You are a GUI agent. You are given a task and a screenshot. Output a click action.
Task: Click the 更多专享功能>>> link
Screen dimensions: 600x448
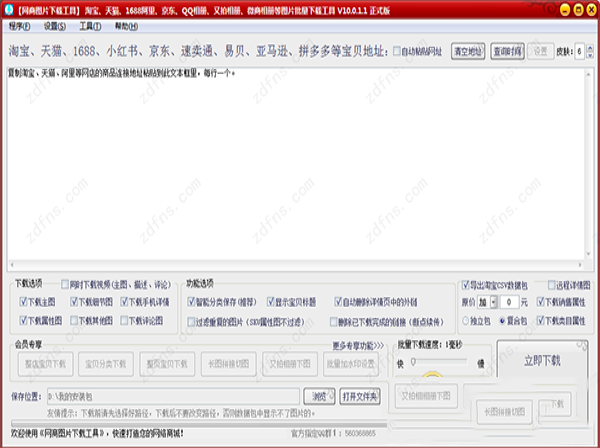(358, 346)
